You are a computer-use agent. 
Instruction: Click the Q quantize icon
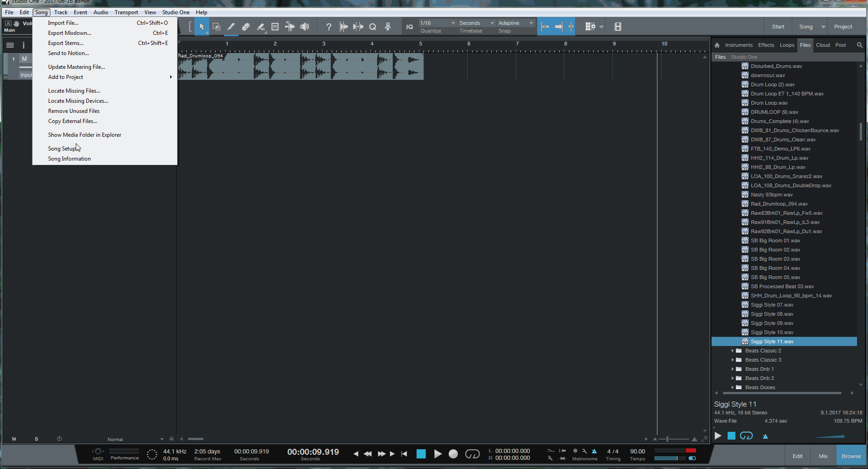(373, 27)
